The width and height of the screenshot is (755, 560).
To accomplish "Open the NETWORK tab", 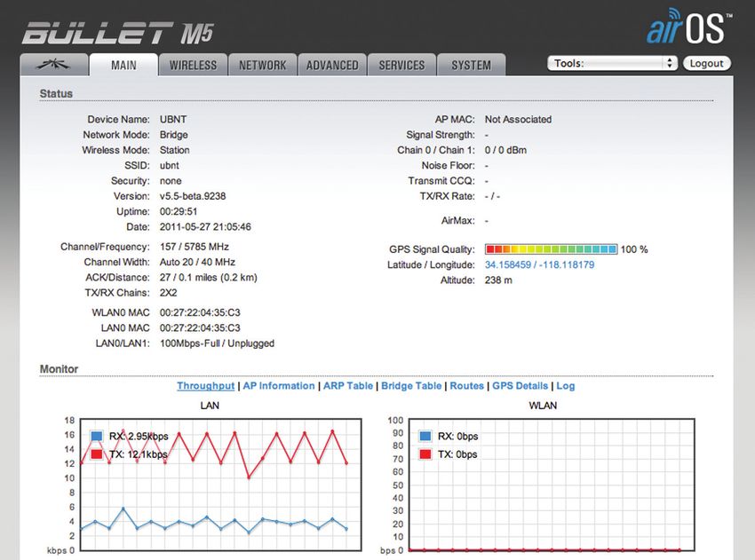I will pyautogui.click(x=262, y=65).
